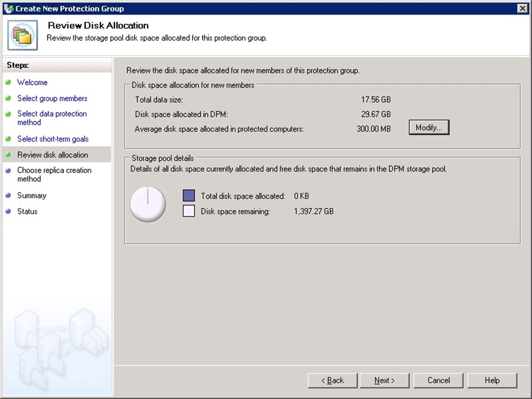Jump to Select short-term goals step
The image size is (532, 399).
[53, 139]
